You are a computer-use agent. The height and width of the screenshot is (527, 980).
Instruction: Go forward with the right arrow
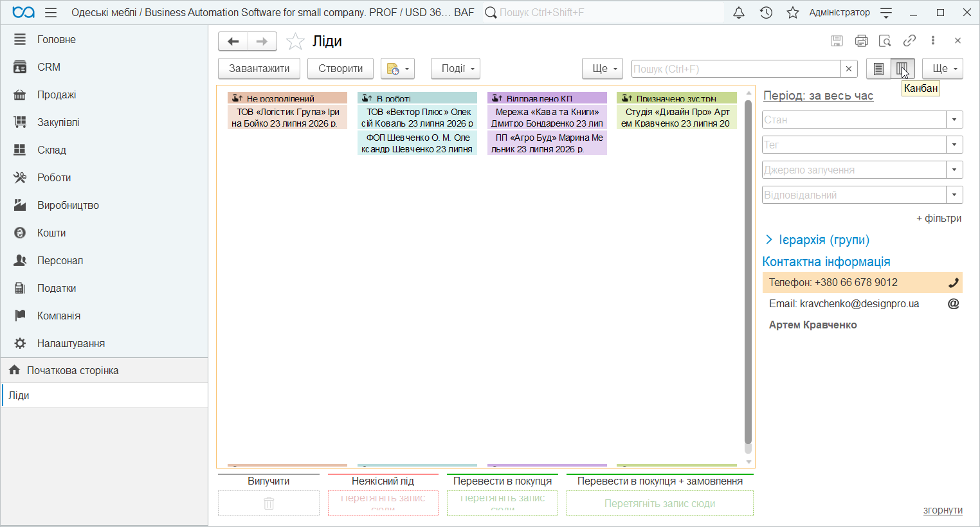(x=262, y=41)
